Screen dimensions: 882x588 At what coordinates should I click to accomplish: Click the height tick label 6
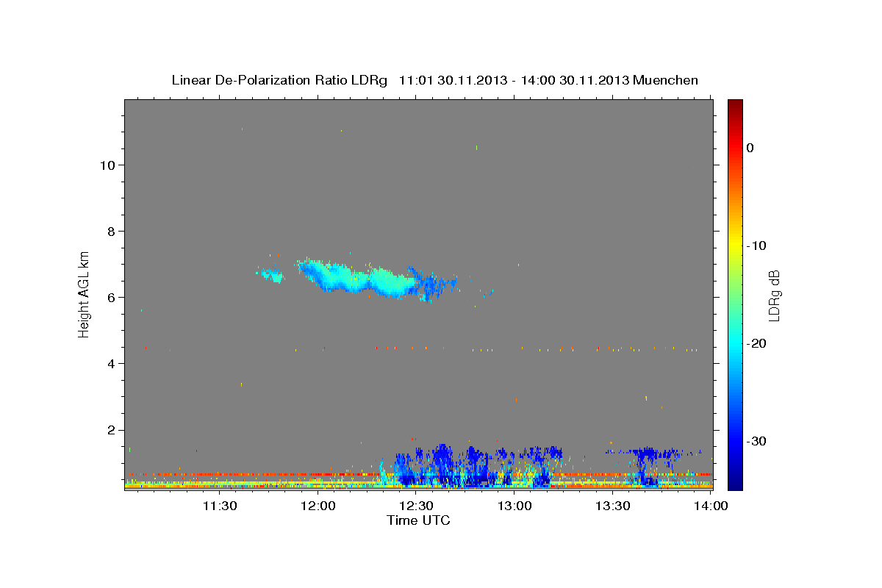pyautogui.click(x=110, y=297)
